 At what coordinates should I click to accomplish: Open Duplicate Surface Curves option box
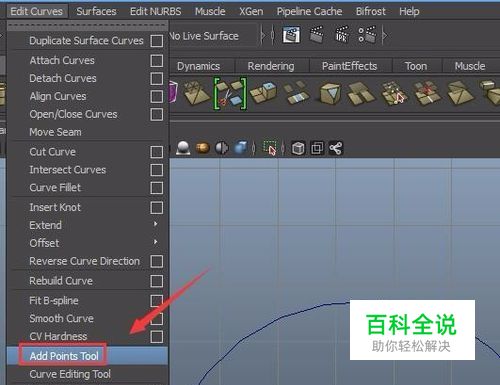tap(157, 41)
